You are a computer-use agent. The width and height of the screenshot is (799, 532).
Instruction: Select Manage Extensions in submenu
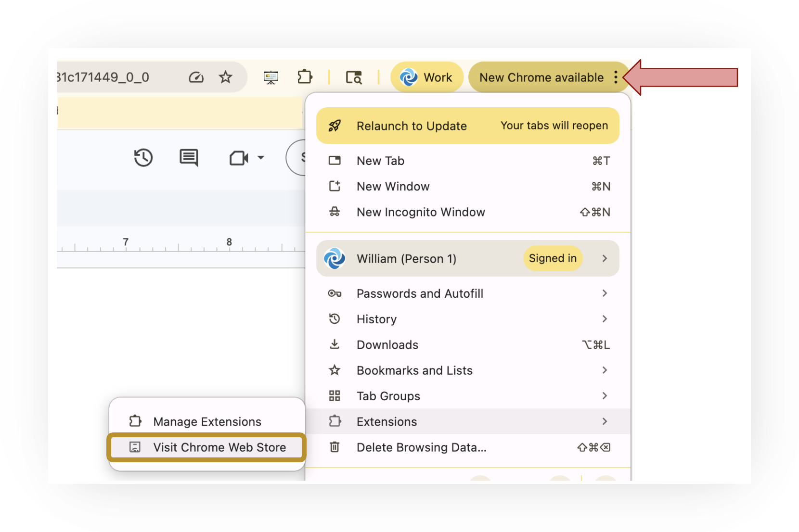tap(207, 421)
